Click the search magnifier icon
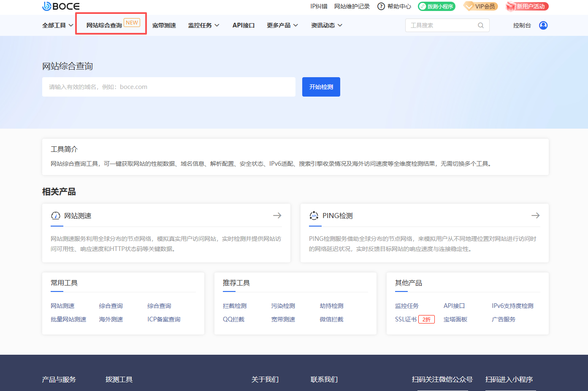Image resolution: width=588 pixels, height=391 pixels. coord(480,25)
